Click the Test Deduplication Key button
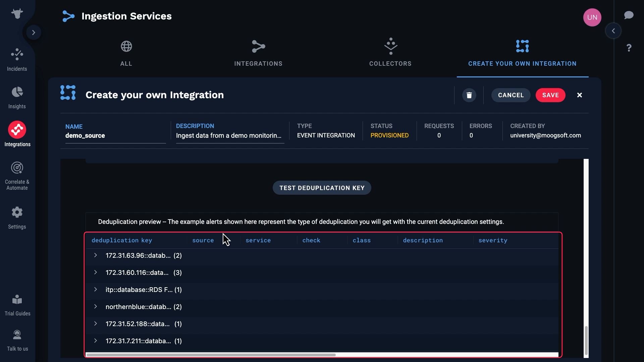Screen dimensions: 644x362 click(322, 188)
